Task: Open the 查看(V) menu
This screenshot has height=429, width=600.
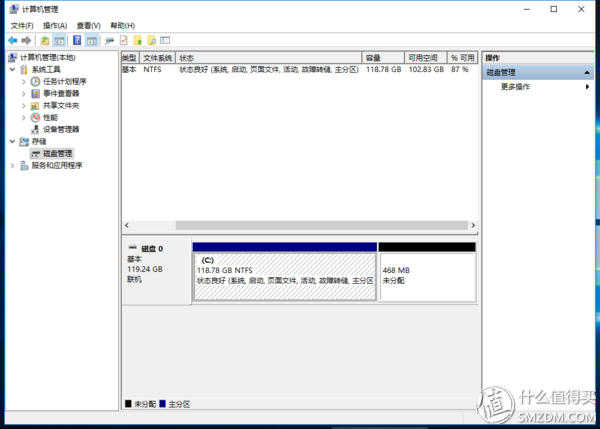Action: pyautogui.click(x=88, y=26)
